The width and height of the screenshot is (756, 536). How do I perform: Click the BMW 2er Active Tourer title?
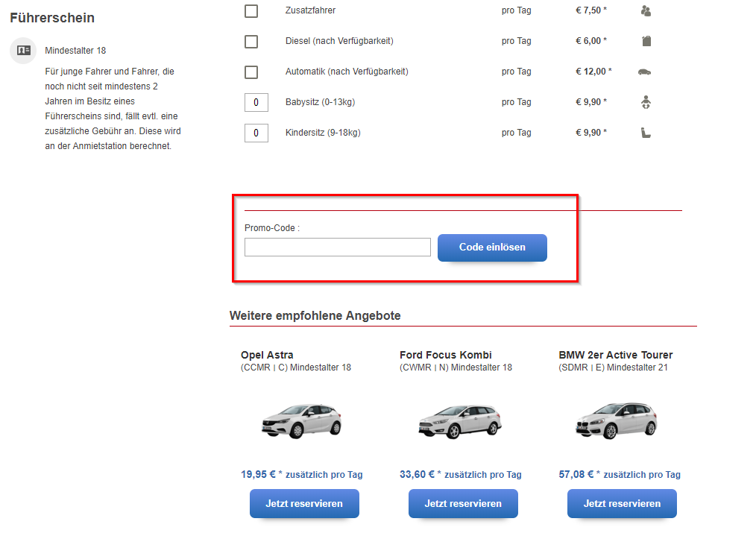616,355
